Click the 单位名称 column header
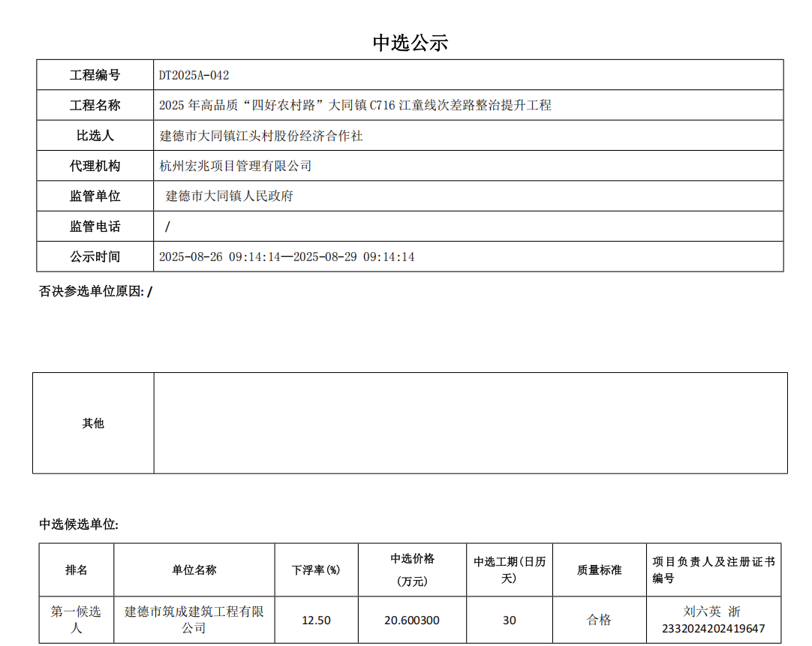The width and height of the screenshot is (812, 646). (x=194, y=569)
